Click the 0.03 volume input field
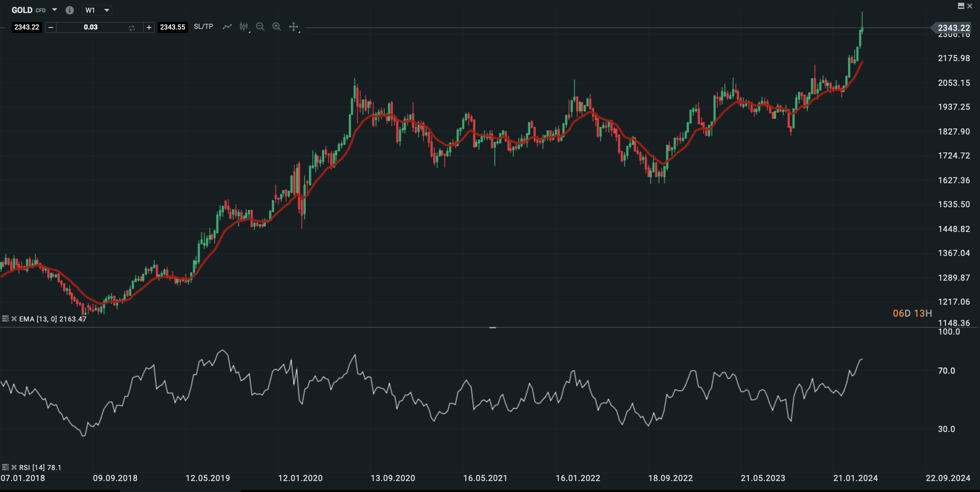The image size is (980, 492). 91,27
